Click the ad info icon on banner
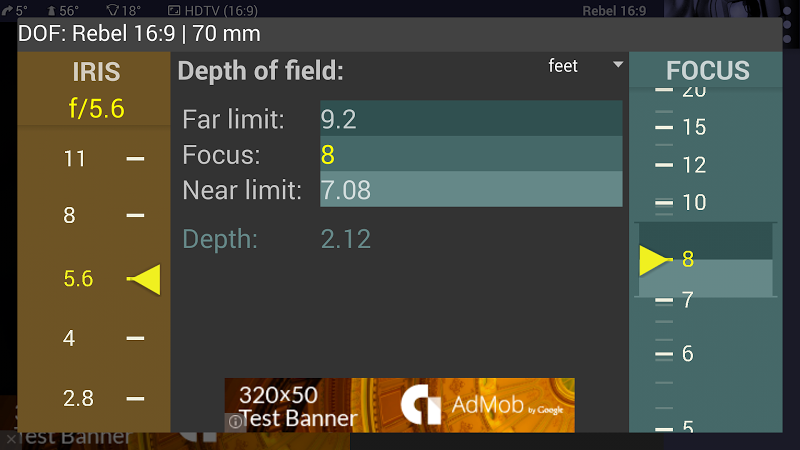The height and width of the screenshot is (450, 800). click(x=236, y=421)
